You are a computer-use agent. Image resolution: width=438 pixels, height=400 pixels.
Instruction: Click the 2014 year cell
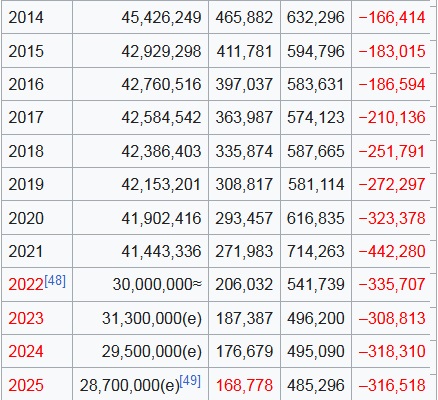click(x=37, y=17)
